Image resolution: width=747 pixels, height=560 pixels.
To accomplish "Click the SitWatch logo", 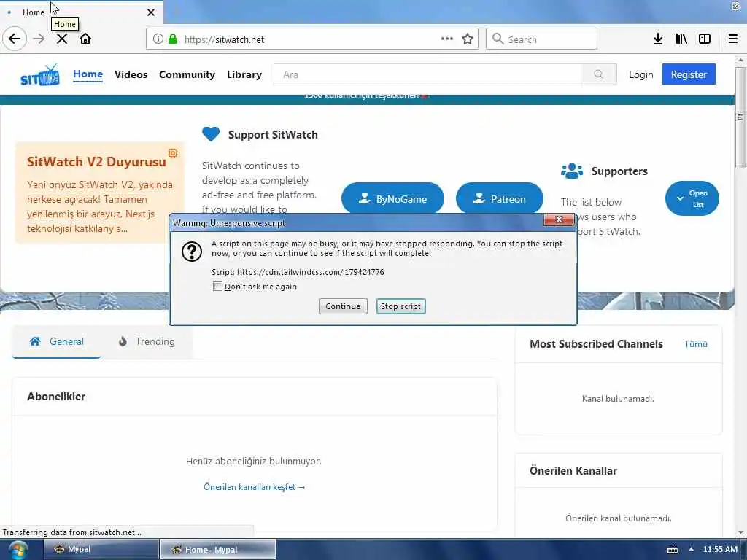I will [x=40, y=75].
